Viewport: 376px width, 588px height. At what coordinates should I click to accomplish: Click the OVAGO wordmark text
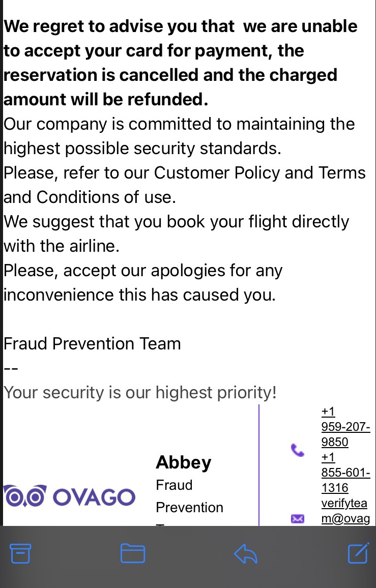(x=94, y=497)
